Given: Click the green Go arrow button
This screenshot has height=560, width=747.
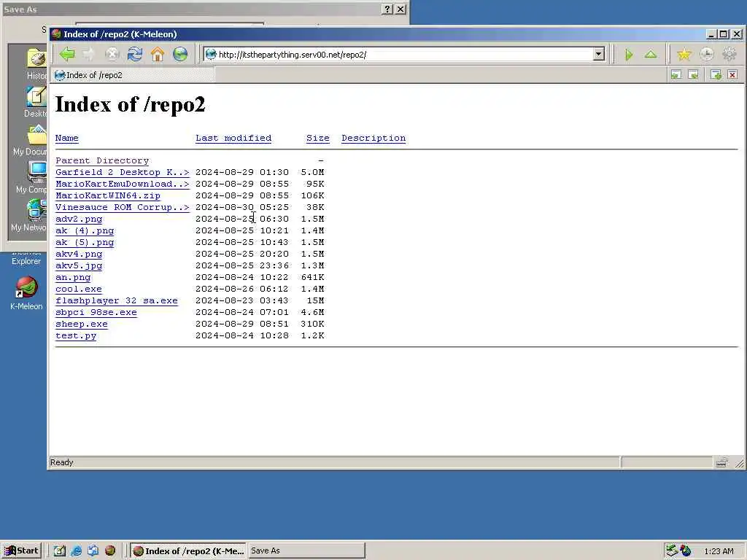Looking at the screenshot, I should coord(628,54).
